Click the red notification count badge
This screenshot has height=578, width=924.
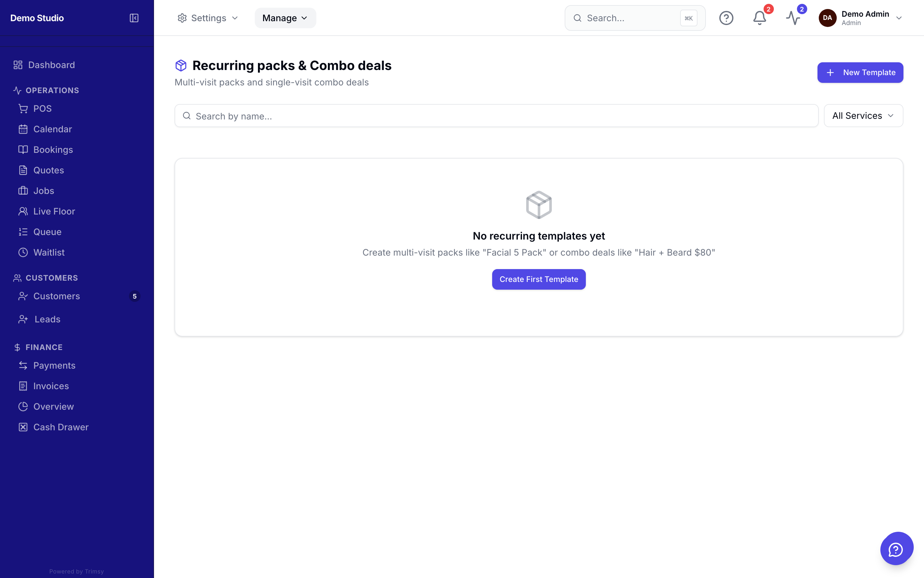[768, 9]
